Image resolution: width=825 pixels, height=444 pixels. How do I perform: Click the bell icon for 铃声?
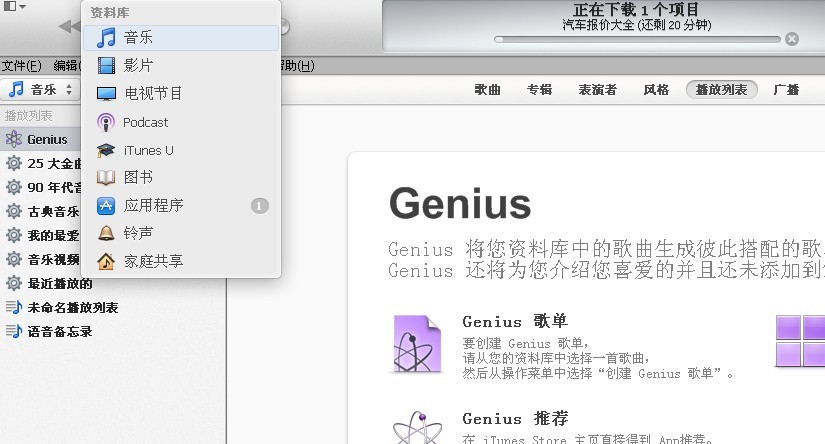pos(106,233)
